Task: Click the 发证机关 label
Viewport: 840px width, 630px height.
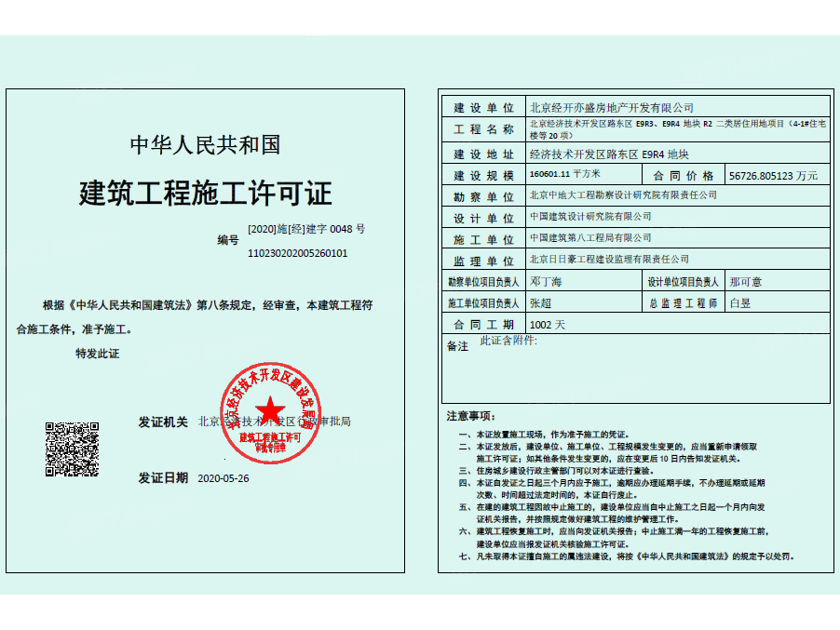Action: point(163,422)
